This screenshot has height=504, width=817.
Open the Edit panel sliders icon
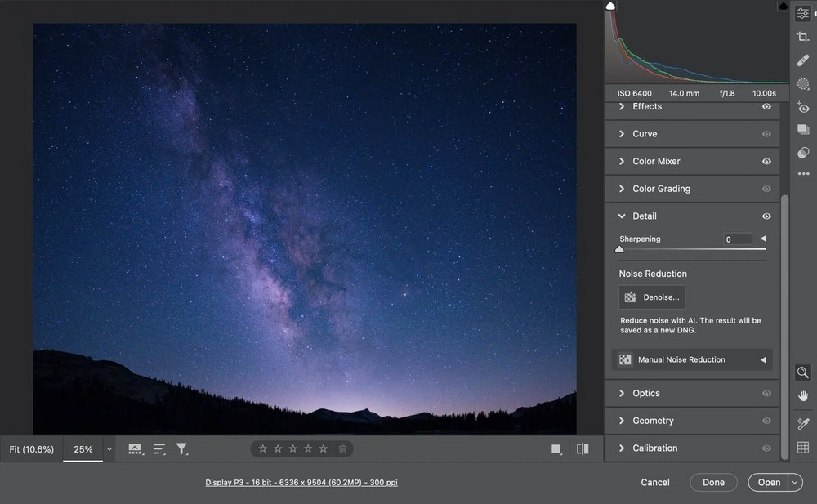pyautogui.click(x=802, y=14)
